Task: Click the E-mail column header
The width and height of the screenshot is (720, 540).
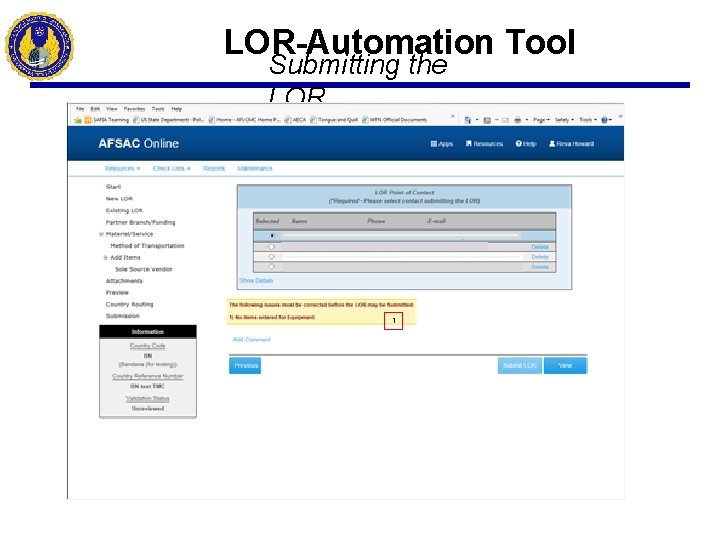Action: [437, 221]
